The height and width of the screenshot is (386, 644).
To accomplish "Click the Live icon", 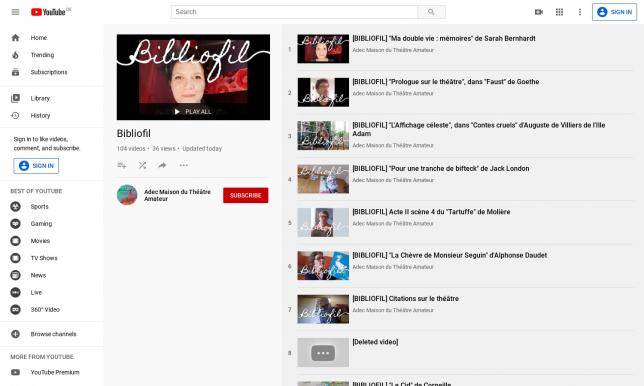I will coord(15,292).
